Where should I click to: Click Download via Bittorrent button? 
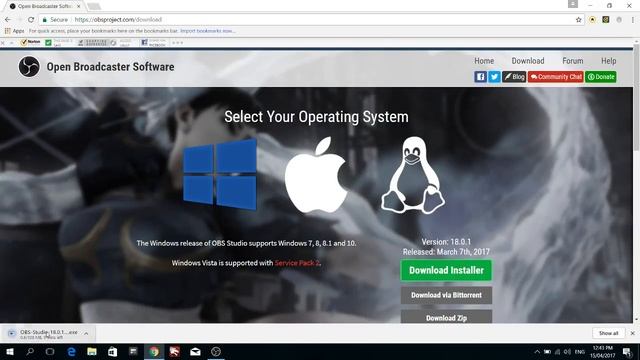446,295
